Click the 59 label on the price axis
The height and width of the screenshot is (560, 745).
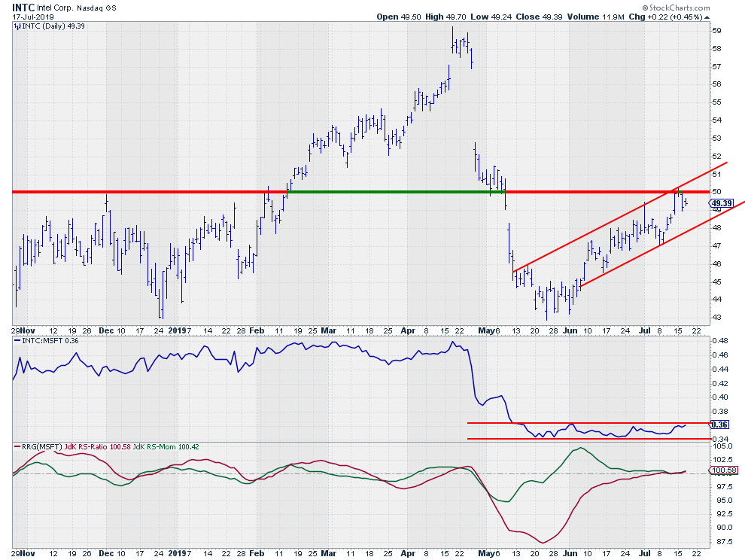[x=716, y=30]
